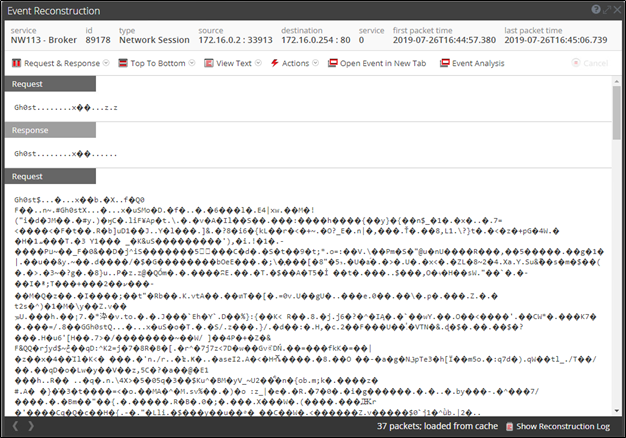Expand the View Text dropdown arrow

pyautogui.click(x=258, y=63)
